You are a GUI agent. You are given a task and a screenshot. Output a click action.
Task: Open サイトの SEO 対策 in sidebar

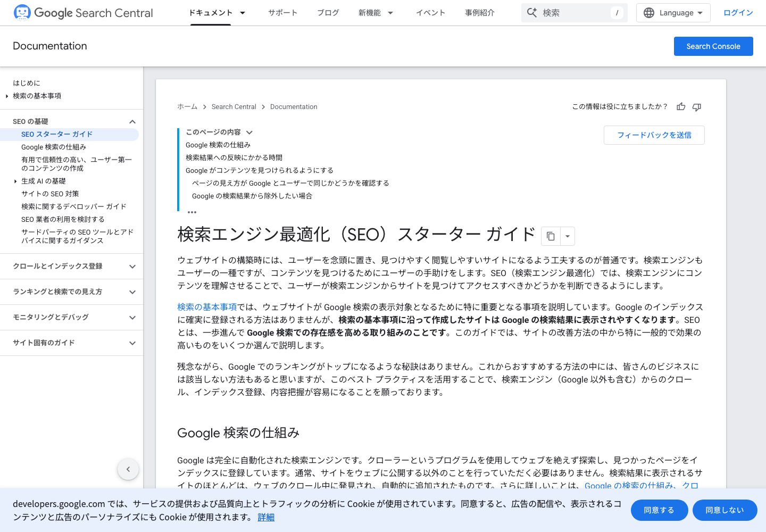[50, 194]
